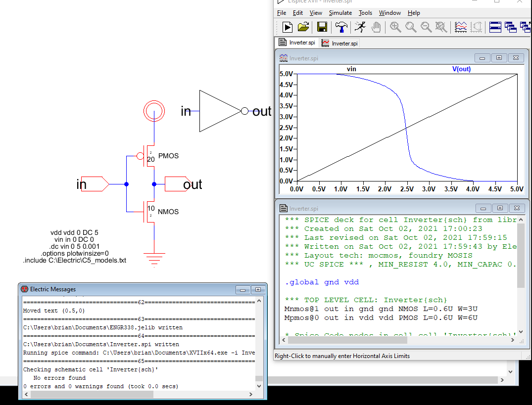Open the Simulate menu
Viewport: 532px width, 405px height.
point(340,13)
